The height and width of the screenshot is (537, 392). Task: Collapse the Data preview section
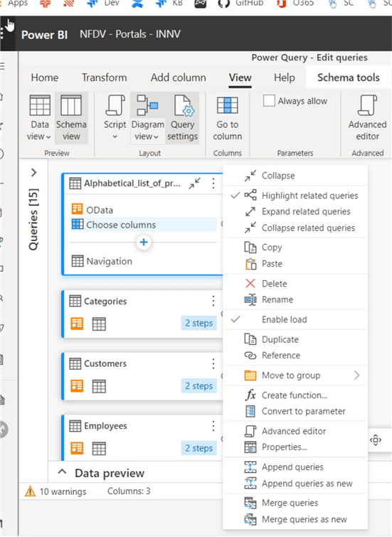point(62,472)
